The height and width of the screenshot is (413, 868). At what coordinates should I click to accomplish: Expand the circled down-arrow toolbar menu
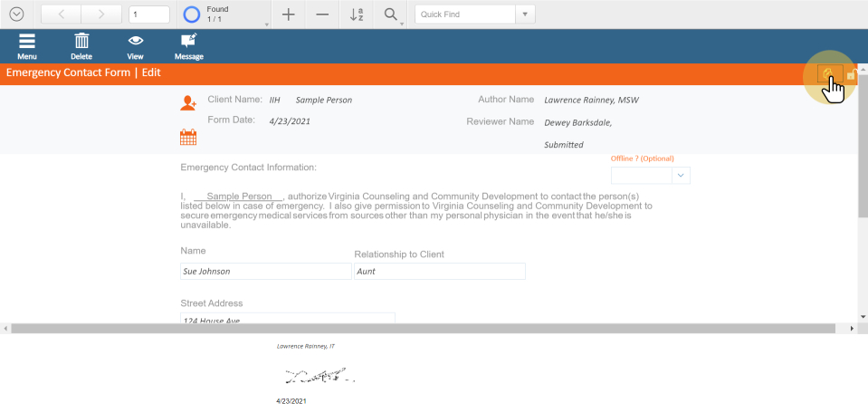16,14
